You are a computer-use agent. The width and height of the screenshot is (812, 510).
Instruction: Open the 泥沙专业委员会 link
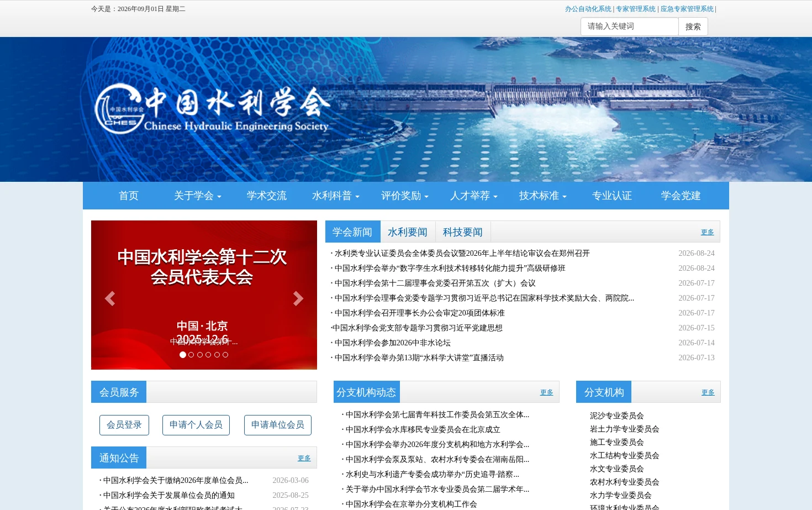(617, 416)
